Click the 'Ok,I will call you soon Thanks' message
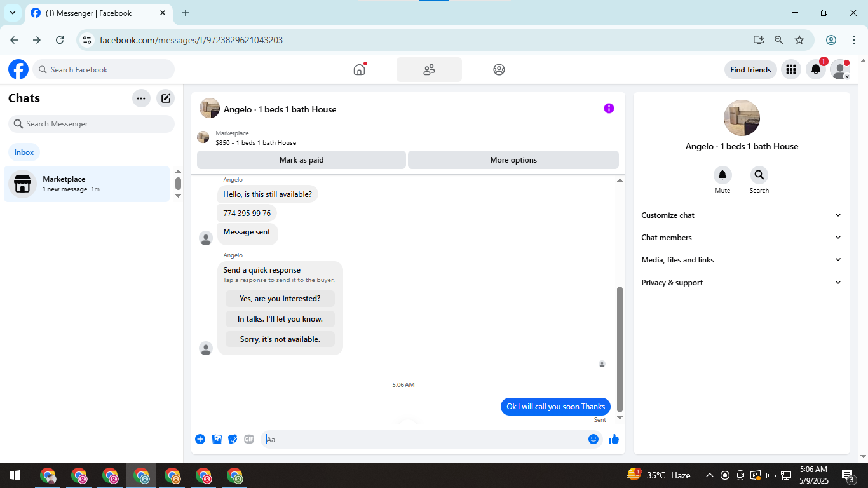The width and height of the screenshot is (868, 488). coord(555,407)
